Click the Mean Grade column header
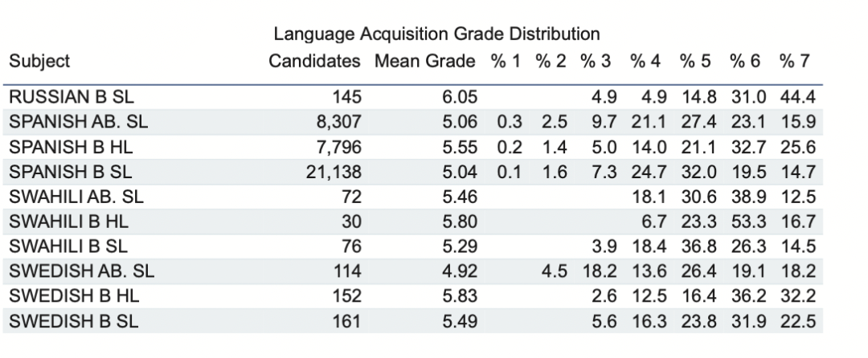 (x=424, y=61)
